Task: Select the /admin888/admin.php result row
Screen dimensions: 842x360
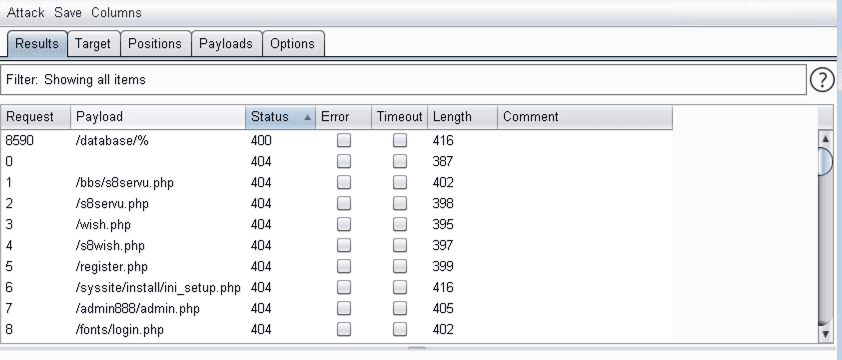Action: point(337,308)
